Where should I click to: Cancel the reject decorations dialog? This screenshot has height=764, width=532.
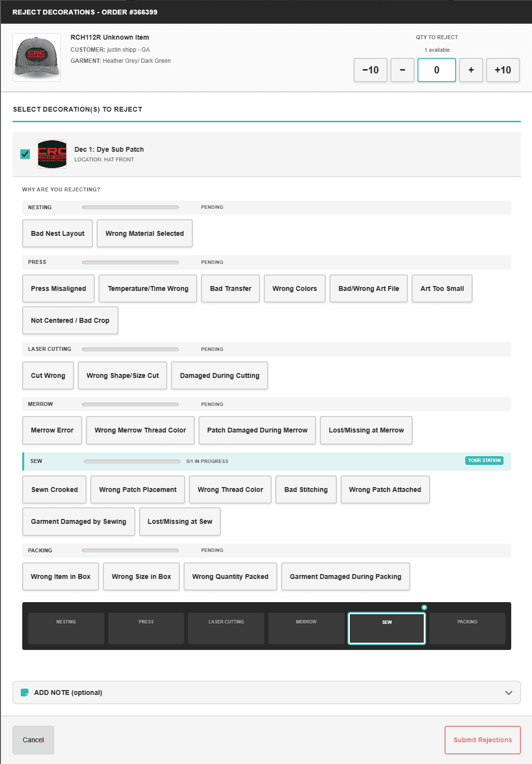[33, 740]
